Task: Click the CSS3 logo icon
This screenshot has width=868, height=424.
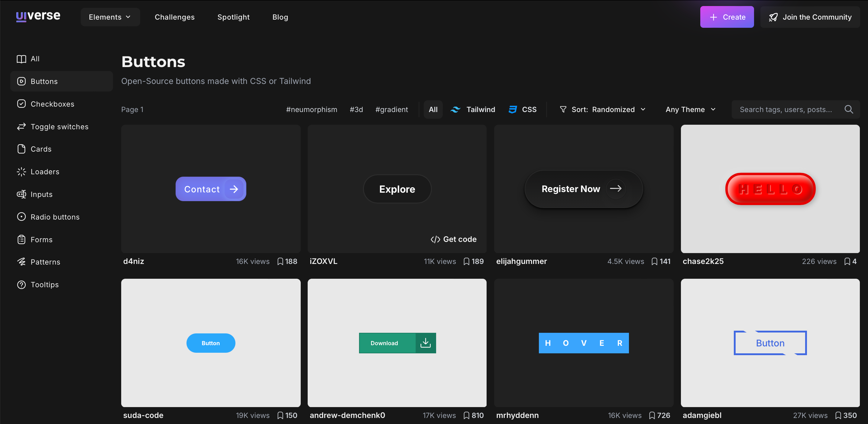Action: pos(513,109)
